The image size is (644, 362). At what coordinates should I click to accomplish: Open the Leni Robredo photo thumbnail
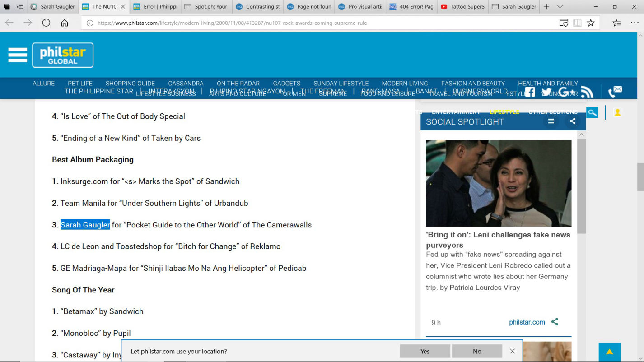pyautogui.click(x=499, y=183)
